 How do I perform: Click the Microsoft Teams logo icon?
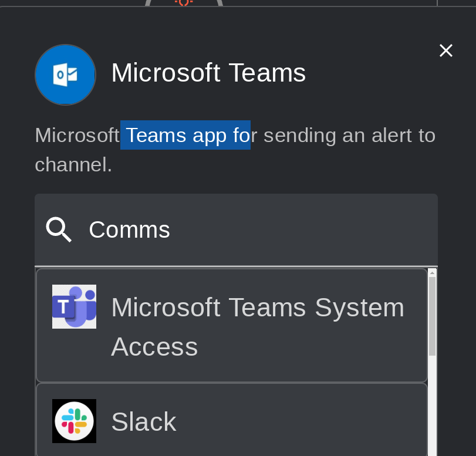click(x=74, y=306)
